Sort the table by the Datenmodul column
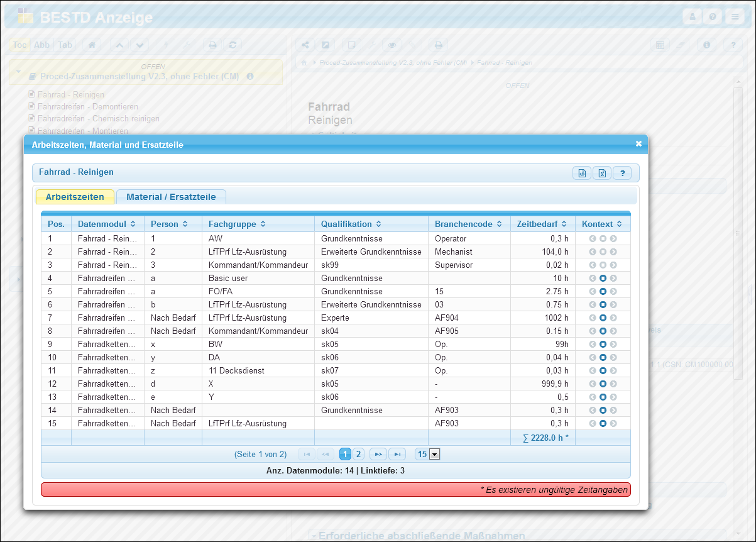Image resolution: width=756 pixels, height=542 pixels. [x=107, y=224]
